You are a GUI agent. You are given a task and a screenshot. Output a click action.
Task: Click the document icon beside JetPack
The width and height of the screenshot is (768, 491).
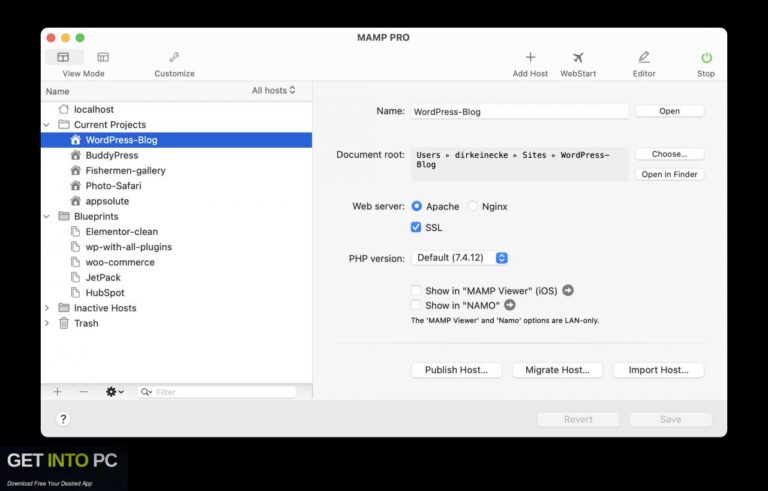[75, 277]
